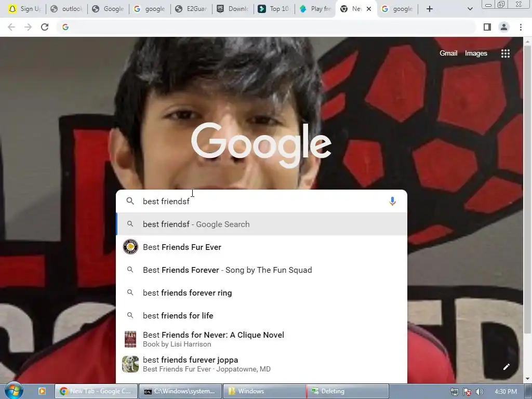Image resolution: width=532 pixels, height=399 pixels.
Task: Expand the tab search dropdown arrow
Action: pos(470,9)
